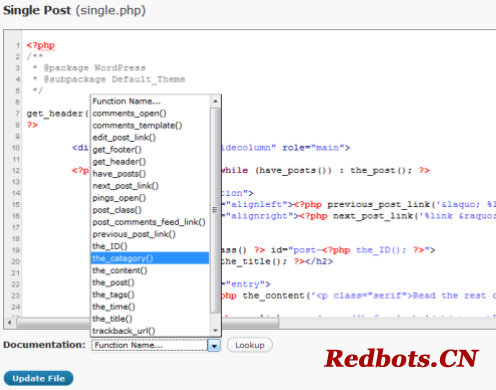Click 'next_post_link' code on line 16

click(373, 216)
